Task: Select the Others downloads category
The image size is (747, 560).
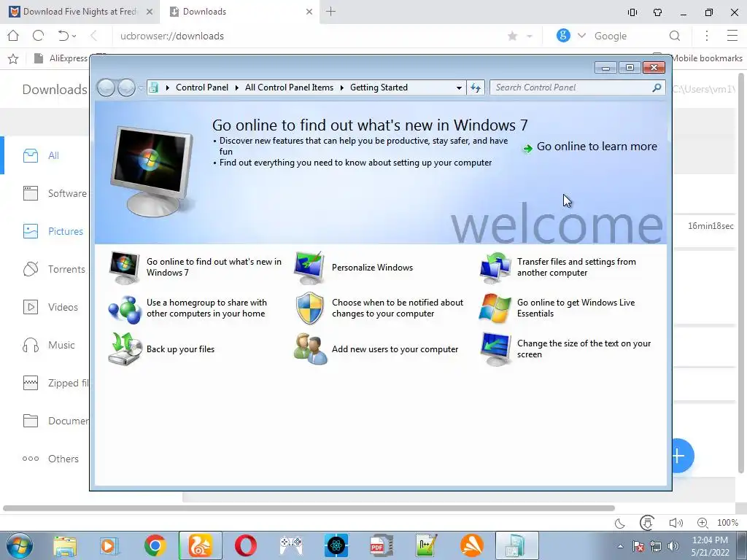Action: click(50, 459)
